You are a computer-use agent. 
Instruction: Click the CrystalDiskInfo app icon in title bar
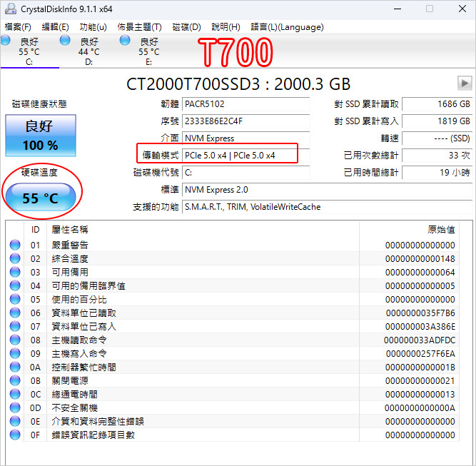11,9
